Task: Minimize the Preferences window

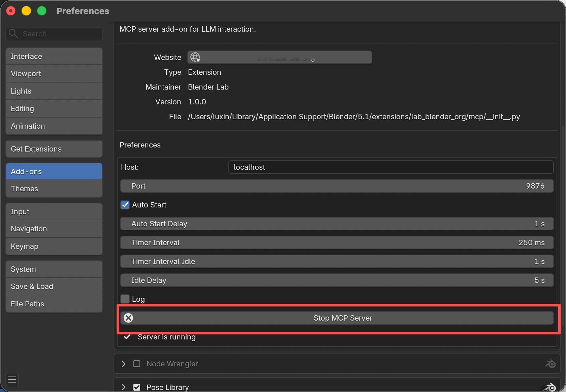Action: [26, 11]
